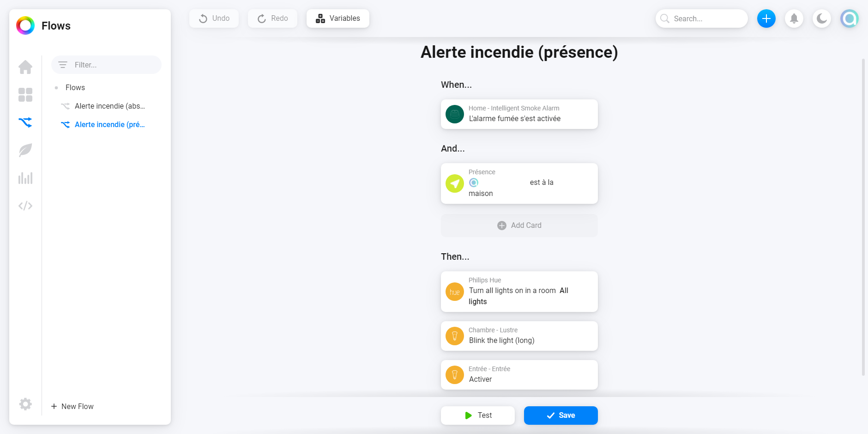The height and width of the screenshot is (434, 868).
Task: Click the Présence location arrow icon
Action: pyautogui.click(x=455, y=183)
